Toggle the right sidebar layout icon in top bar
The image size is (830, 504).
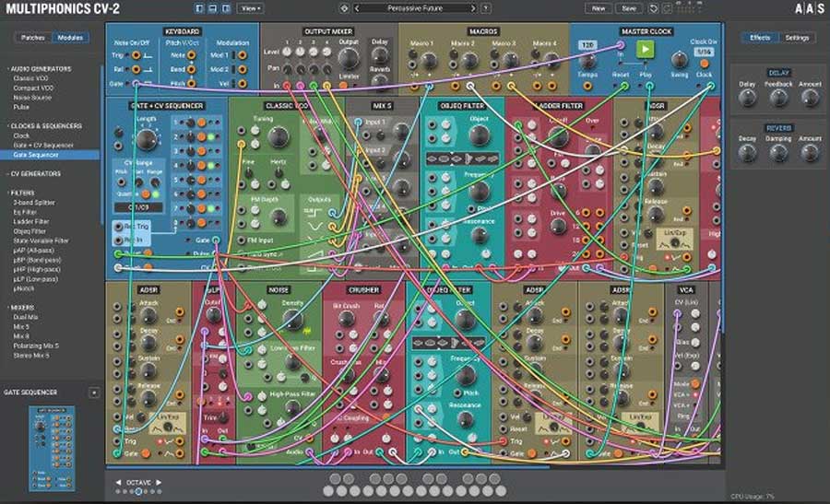click(x=226, y=8)
